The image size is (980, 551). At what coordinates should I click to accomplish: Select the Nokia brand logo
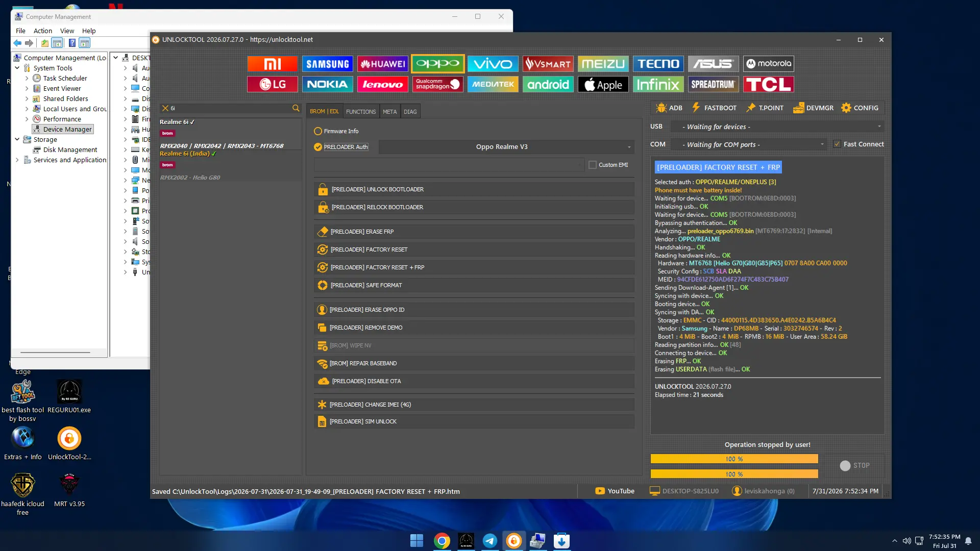click(328, 84)
